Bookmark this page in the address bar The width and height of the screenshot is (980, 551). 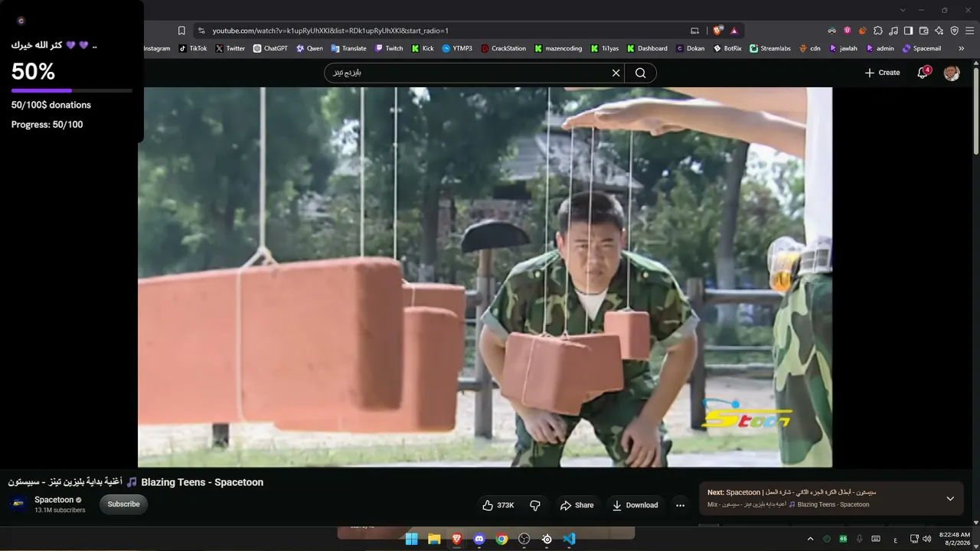[181, 31]
